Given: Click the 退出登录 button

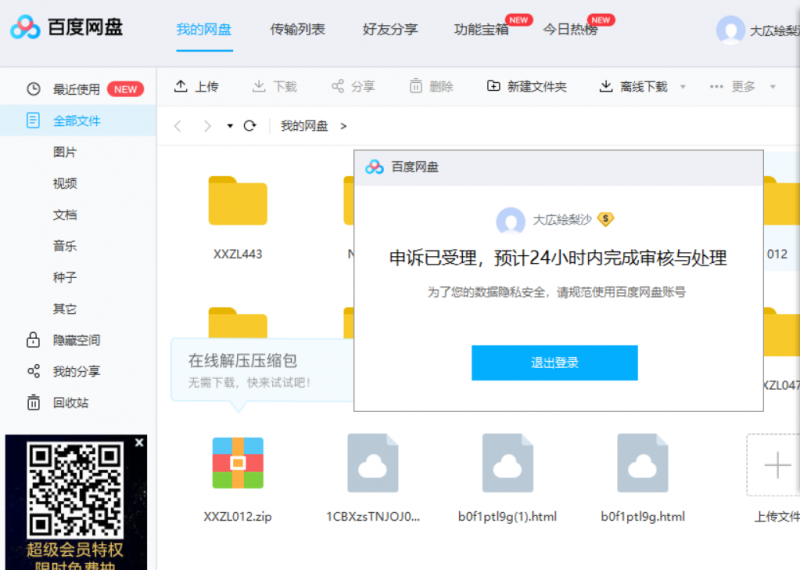Looking at the screenshot, I should pos(554,362).
